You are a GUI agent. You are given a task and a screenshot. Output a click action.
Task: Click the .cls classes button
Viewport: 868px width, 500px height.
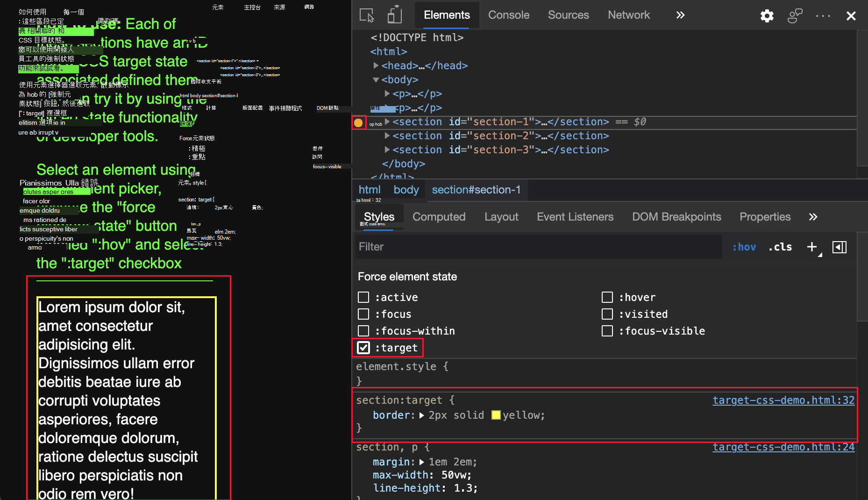[780, 247]
